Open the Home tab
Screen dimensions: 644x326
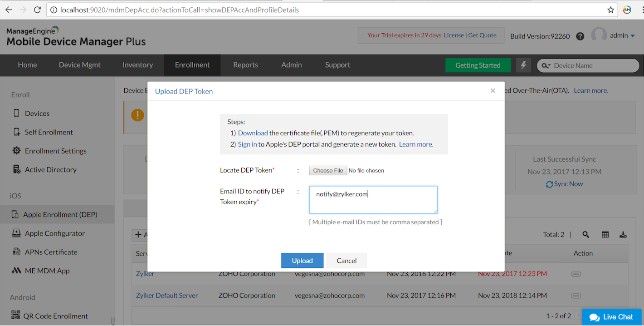click(27, 65)
